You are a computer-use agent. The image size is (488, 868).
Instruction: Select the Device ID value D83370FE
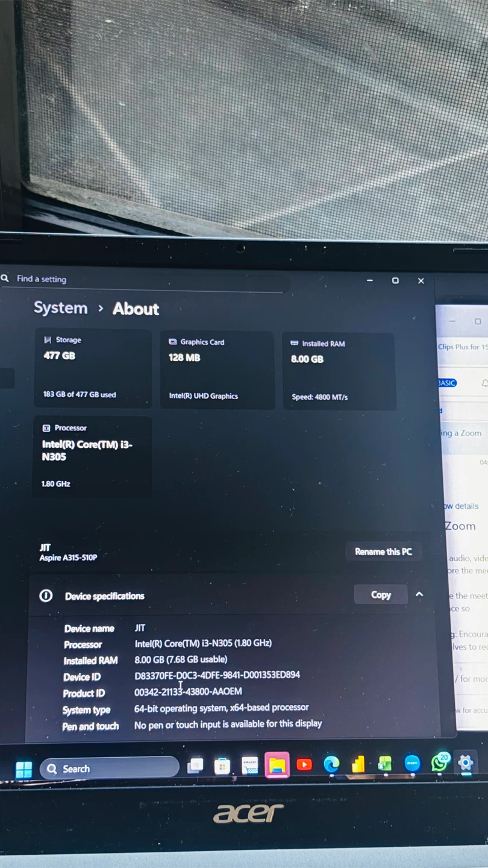(x=217, y=675)
